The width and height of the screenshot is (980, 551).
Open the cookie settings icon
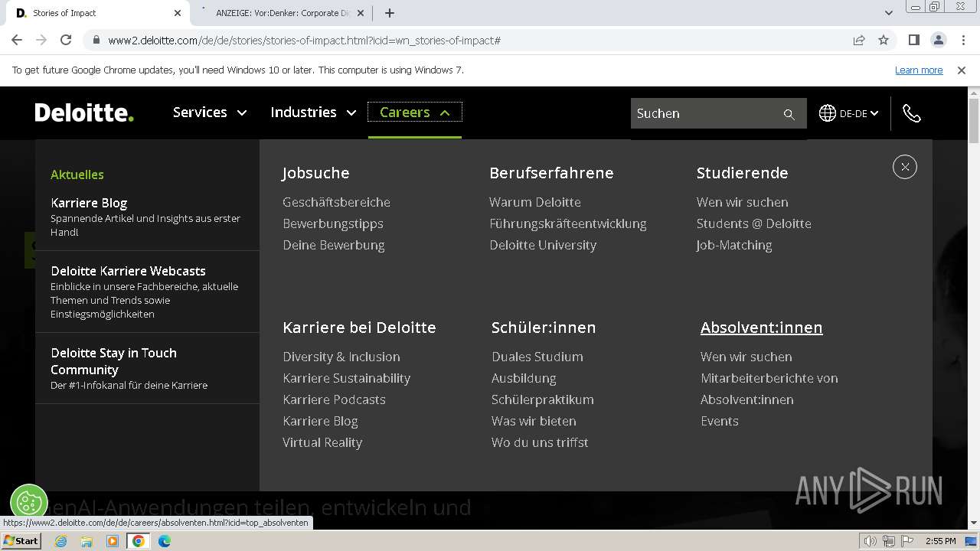point(29,502)
